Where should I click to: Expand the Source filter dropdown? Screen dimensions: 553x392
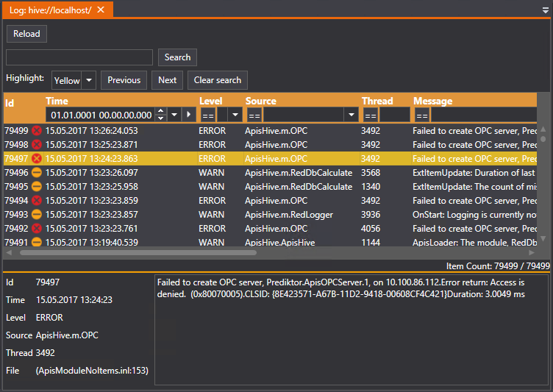pyautogui.click(x=351, y=115)
